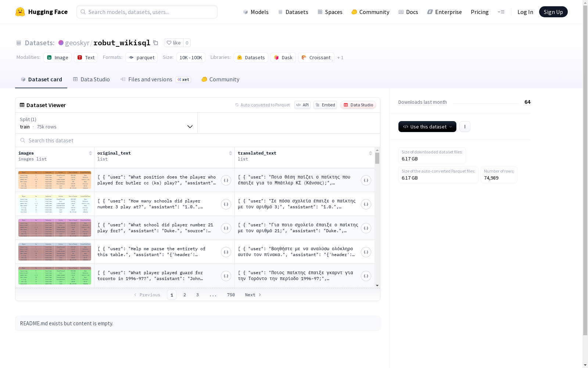The width and height of the screenshot is (588, 368).
Task: Sort by the translated_text column
Action: pos(370,153)
